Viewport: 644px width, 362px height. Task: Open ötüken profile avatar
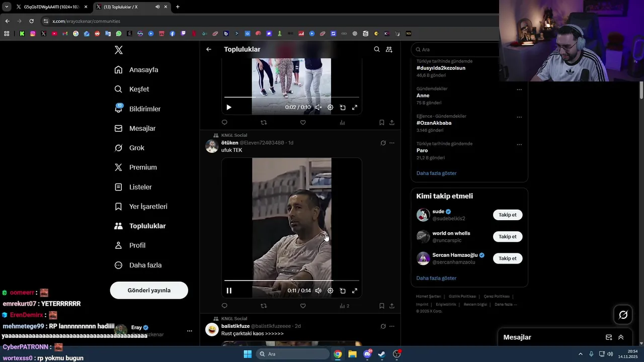[x=212, y=146]
